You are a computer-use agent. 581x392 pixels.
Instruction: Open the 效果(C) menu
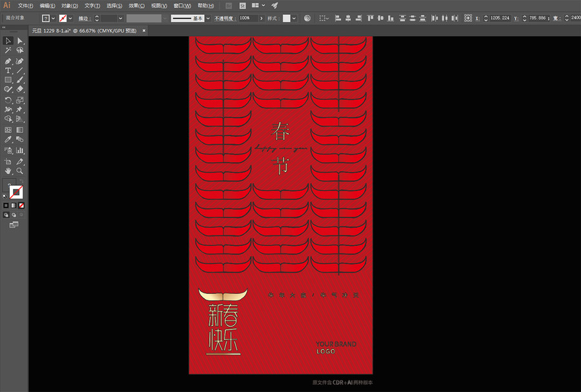click(x=136, y=6)
